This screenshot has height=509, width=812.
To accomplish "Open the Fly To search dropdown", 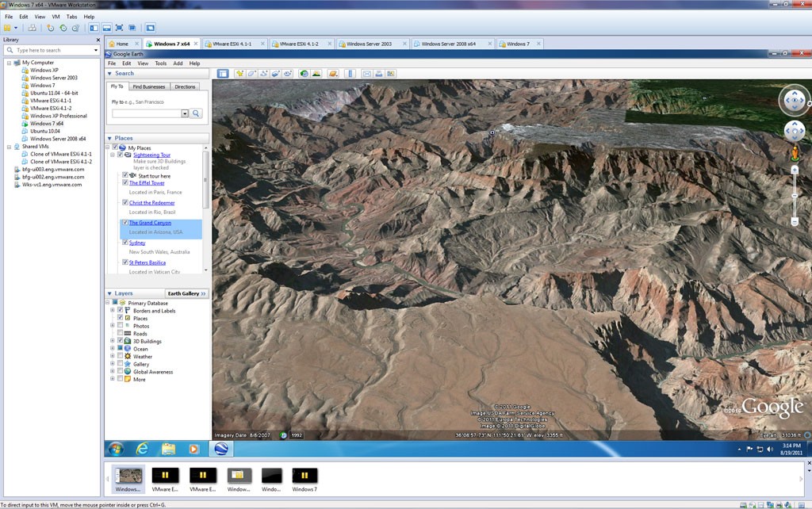I will tap(185, 113).
